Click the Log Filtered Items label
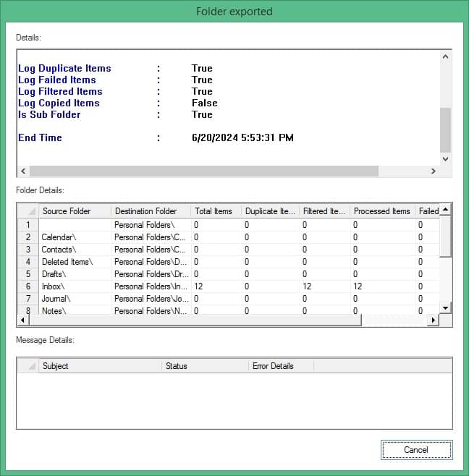This screenshot has width=469, height=476. click(x=60, y=91)
